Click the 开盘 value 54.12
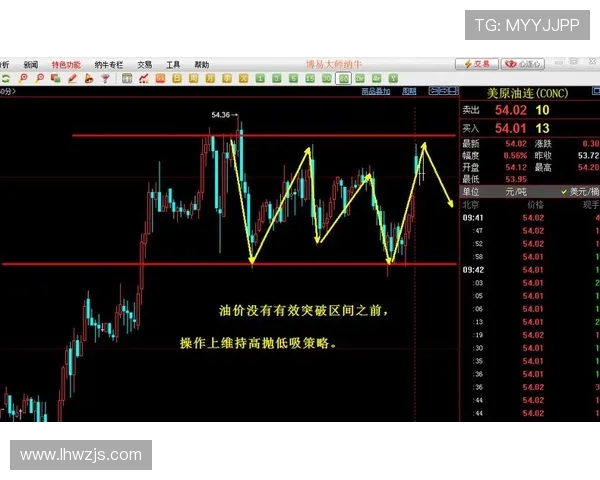The image size is (600, 480). coord(516,167)
